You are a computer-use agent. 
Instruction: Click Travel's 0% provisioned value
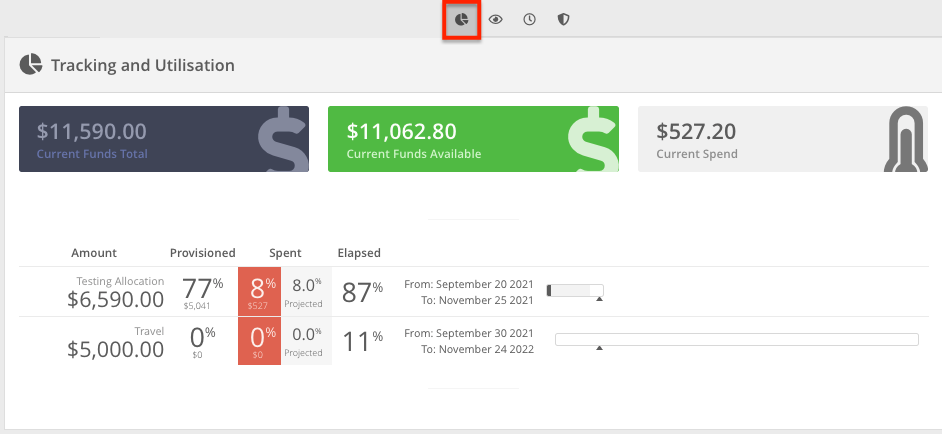202,338
